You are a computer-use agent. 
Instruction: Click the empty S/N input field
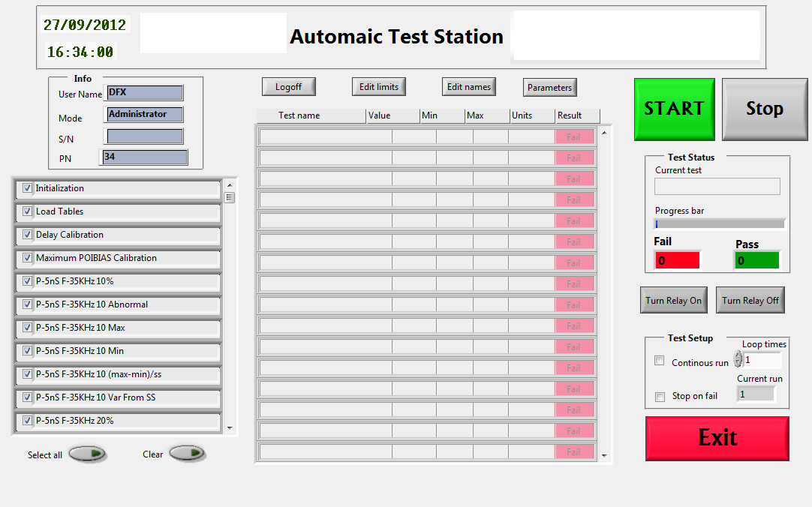pos(145,136)
